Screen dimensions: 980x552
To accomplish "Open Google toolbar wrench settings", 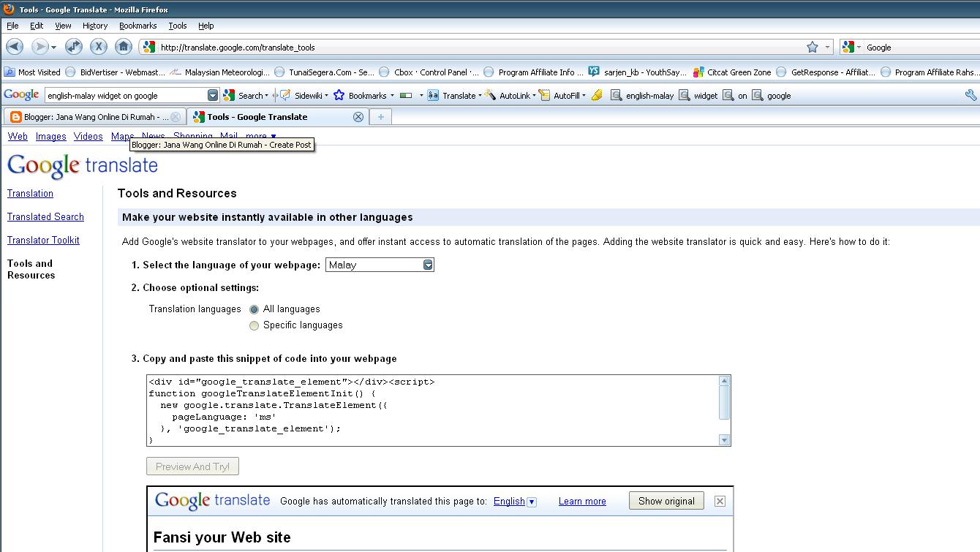I will pos(970,95).
